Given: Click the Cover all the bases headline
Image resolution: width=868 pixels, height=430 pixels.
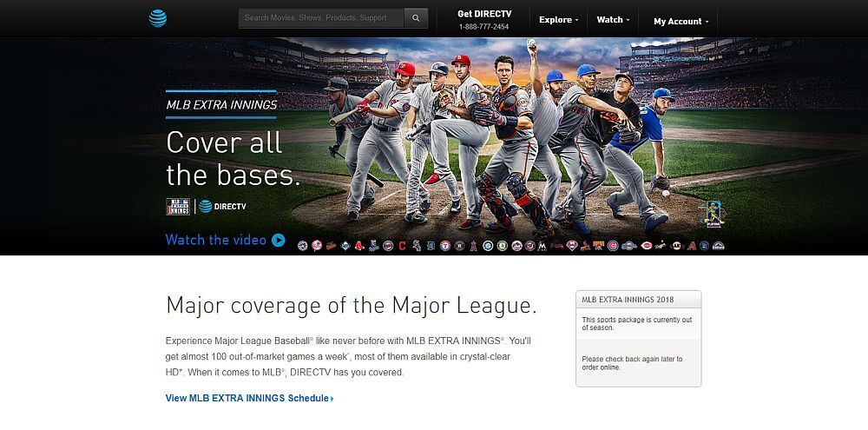Looking at the screenshot, I should point(233,159).
